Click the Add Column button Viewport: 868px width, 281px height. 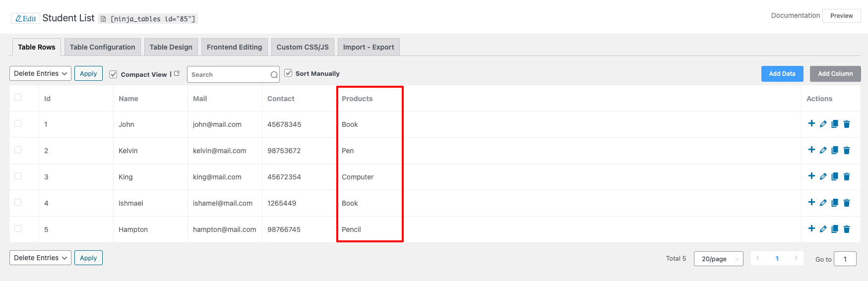[835, 74]
